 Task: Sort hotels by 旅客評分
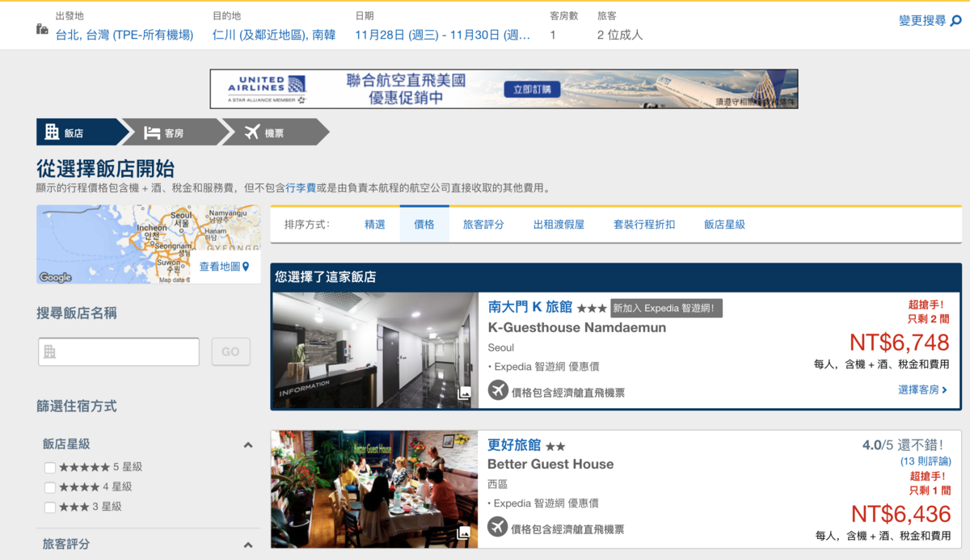(x=483, y=225)
